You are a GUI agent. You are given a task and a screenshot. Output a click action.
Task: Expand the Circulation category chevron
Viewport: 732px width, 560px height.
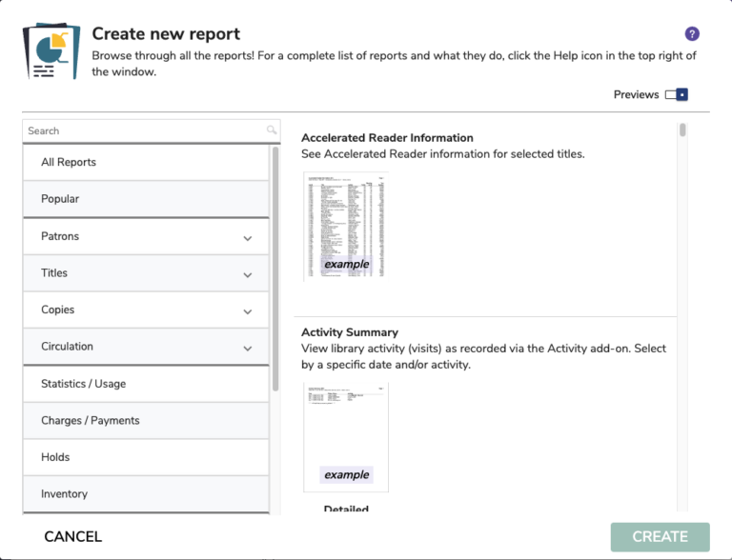(248, 348)
